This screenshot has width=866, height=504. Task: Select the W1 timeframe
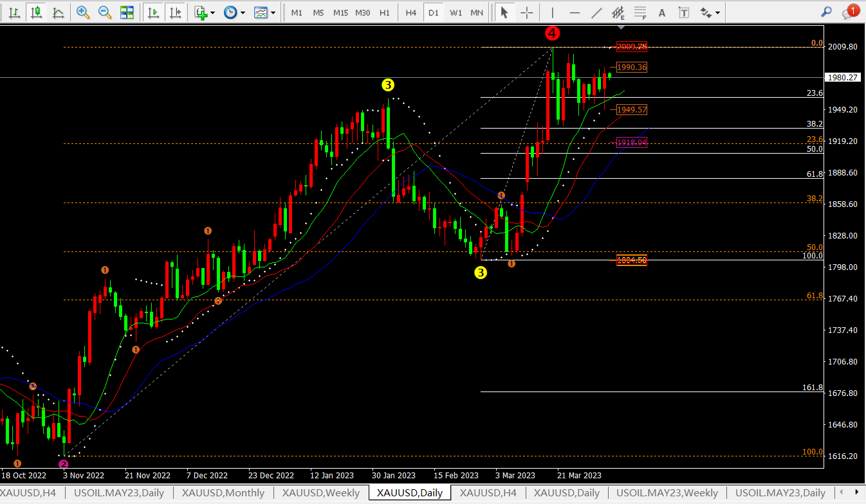point(456,13)
